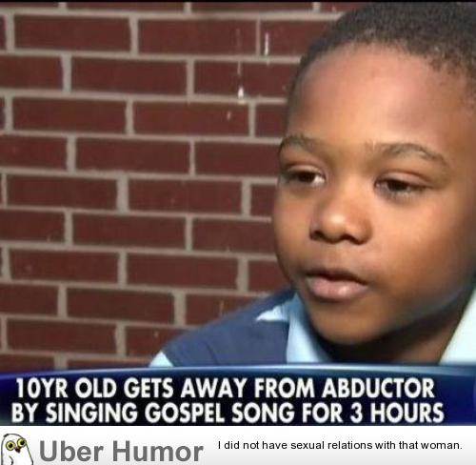This screenshot has width=476, height=465.
Task: Click the white paint fleck on bricks
Action: 241,91
